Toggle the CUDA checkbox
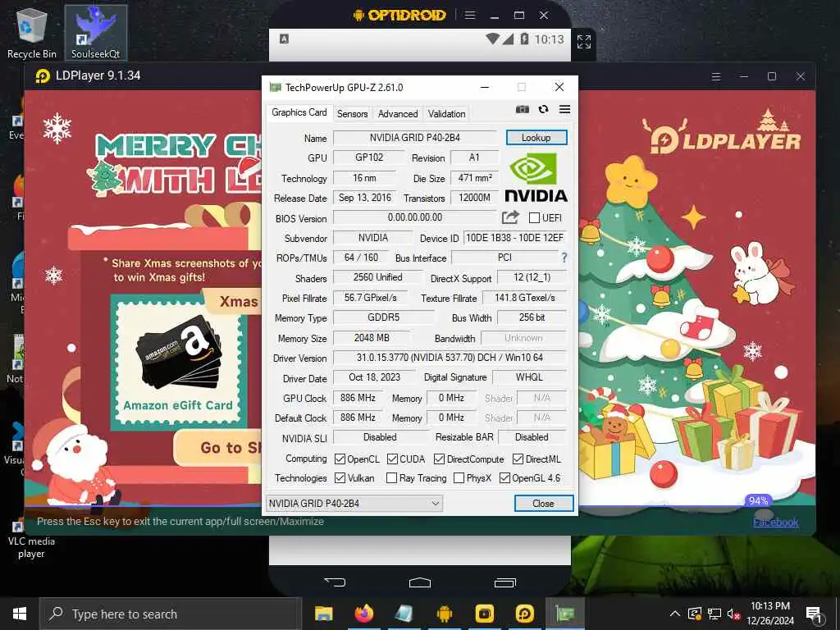Viewport: 840px width, 630px height. [x=392, y=459]
